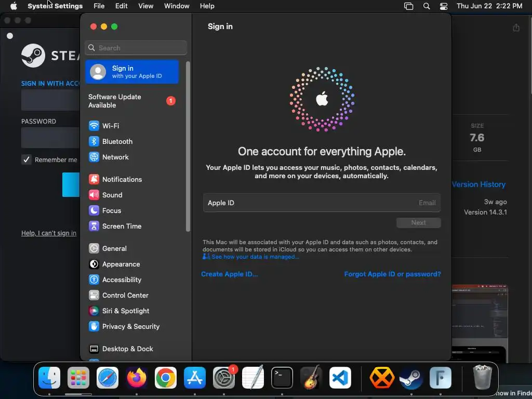Click the date and time in menu bar
Image resolution: width=532 pixels, height=399 pixels.
point(489,6)
